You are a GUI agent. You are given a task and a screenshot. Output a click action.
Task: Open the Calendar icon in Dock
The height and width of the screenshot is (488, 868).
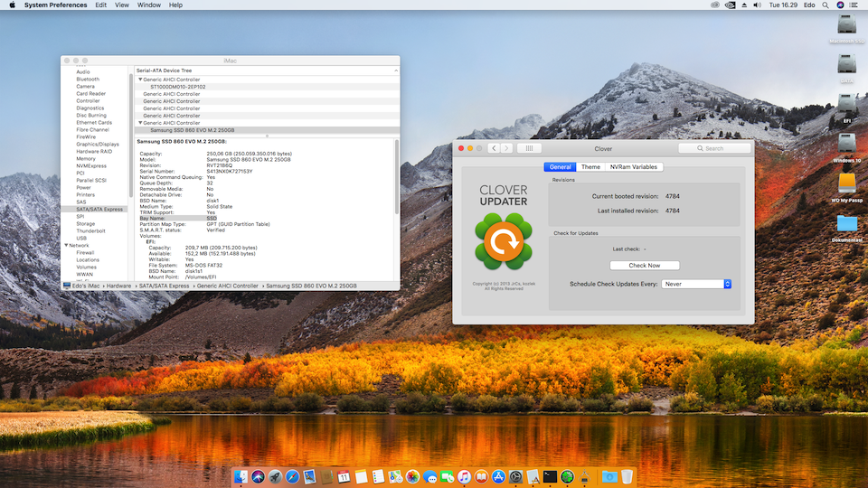[344, 476]
